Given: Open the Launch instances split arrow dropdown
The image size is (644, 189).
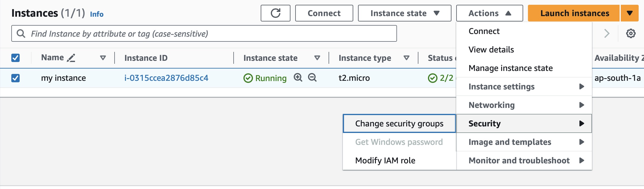Looking at the screenshot, I should 629,13.
